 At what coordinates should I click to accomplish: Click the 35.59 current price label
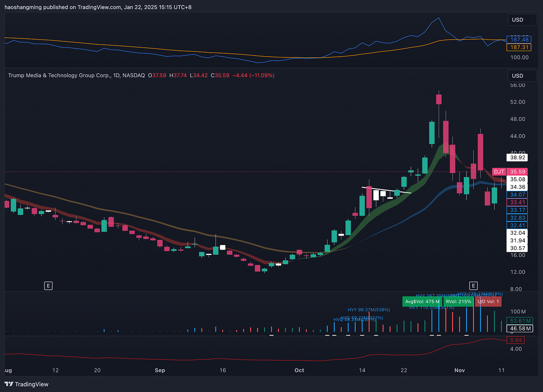coord(518,172)
